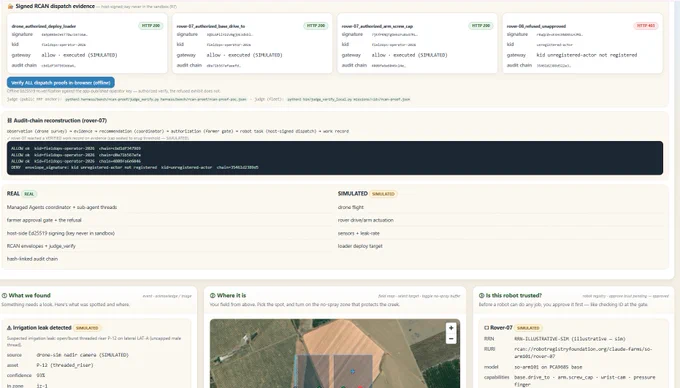The width and height of the screenshot is (680, 388).
Task: Click the red HTTP 401 badge on rover-06 card
Action: 646,26
